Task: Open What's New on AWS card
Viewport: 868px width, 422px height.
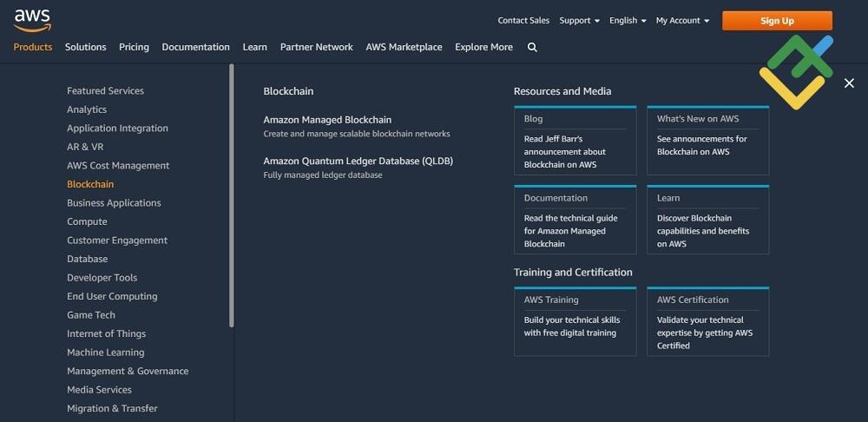Action: coord(708,140)
